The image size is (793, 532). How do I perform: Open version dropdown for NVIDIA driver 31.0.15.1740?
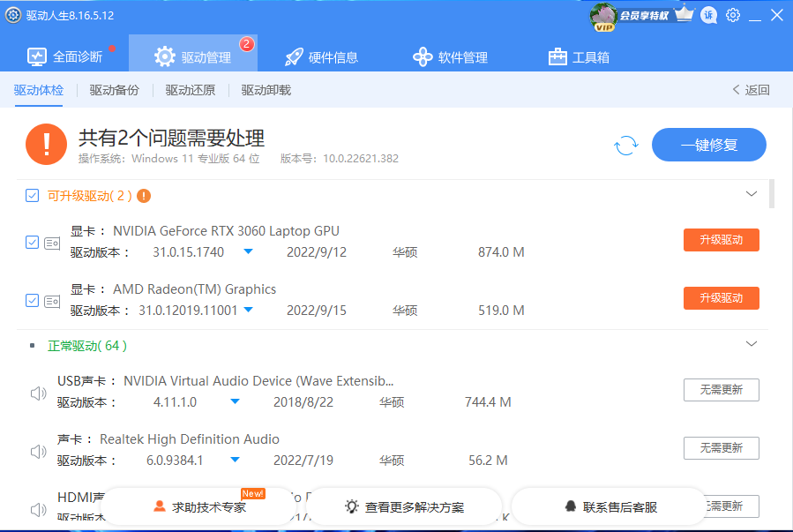coord(248,251)
